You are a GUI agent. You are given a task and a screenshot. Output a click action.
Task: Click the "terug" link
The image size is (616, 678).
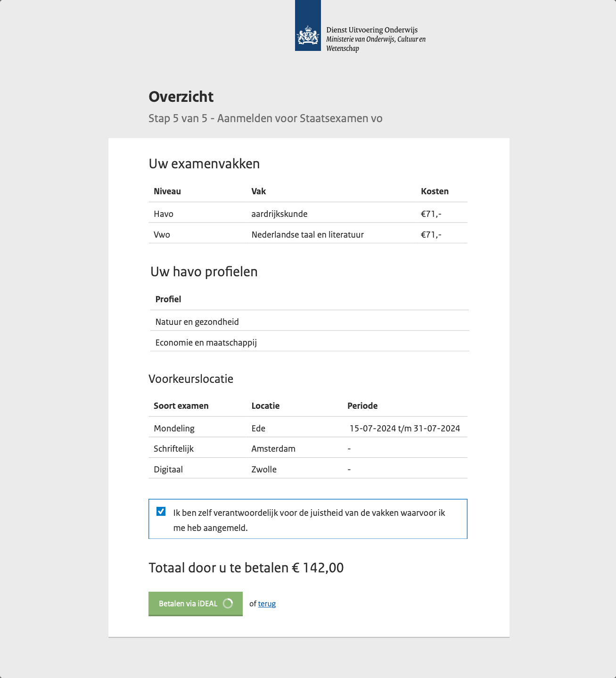[267, 604]
